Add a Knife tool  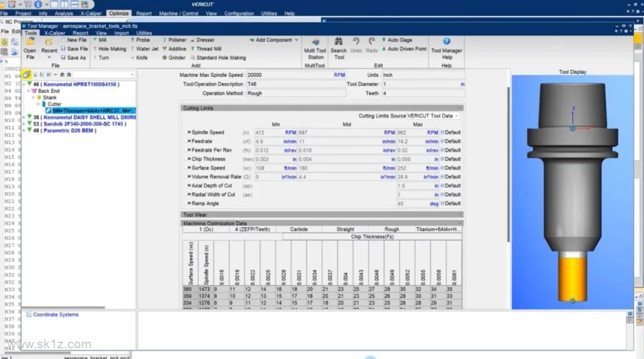(139, 58)
